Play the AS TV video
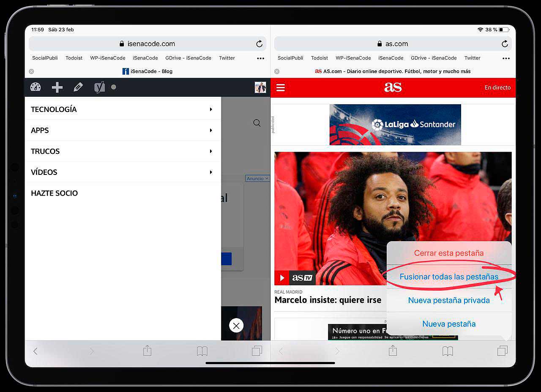541x392 pixels. click(282, 278)
